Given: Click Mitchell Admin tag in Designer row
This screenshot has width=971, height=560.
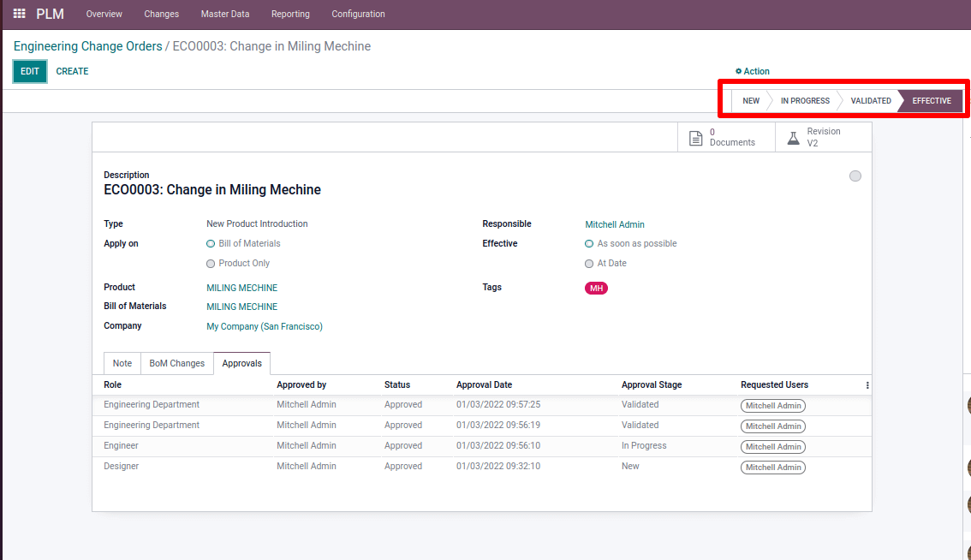Looking at the screenshot, I should (x=773, y=467).
